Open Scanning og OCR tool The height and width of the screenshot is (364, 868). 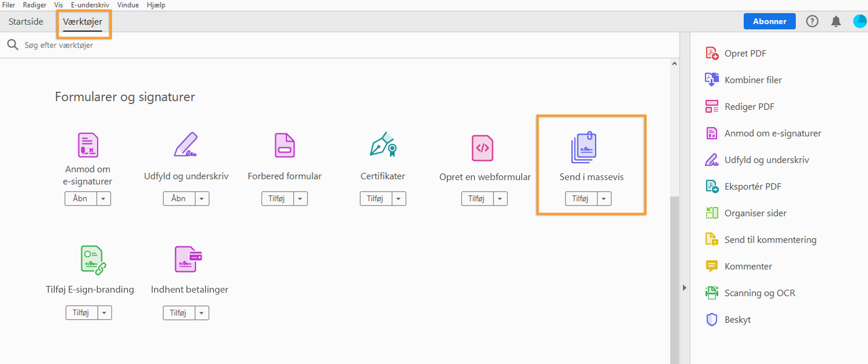click(760, 293)
